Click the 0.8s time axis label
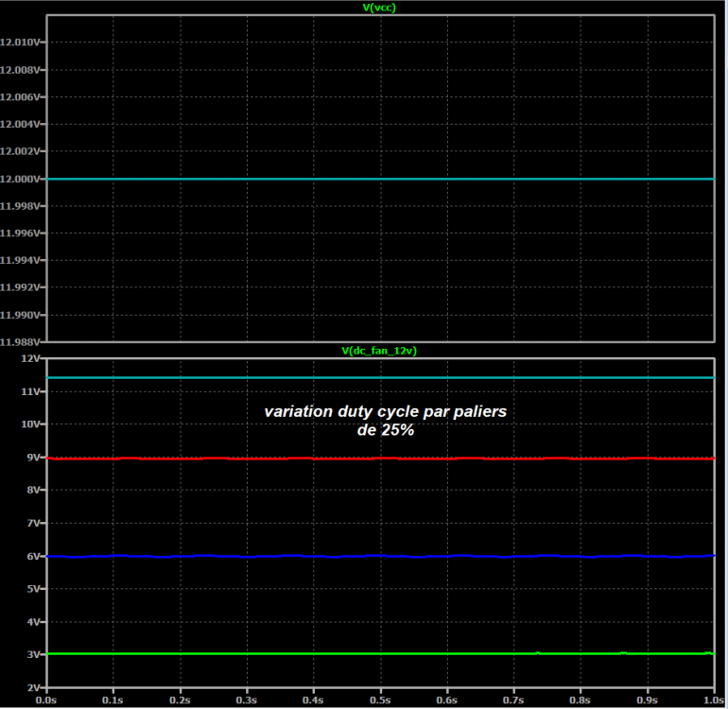Screen dimensions: 728x709 pos(581,700)
